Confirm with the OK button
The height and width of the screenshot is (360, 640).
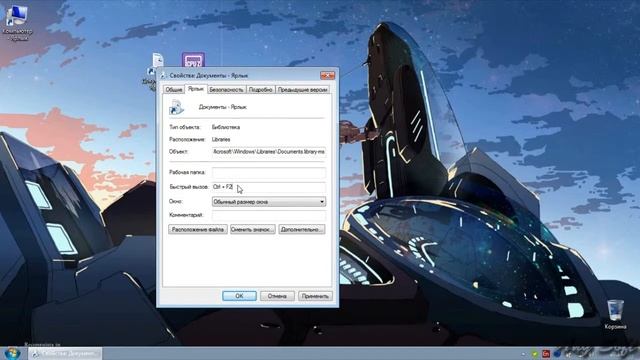click(239, 296)
